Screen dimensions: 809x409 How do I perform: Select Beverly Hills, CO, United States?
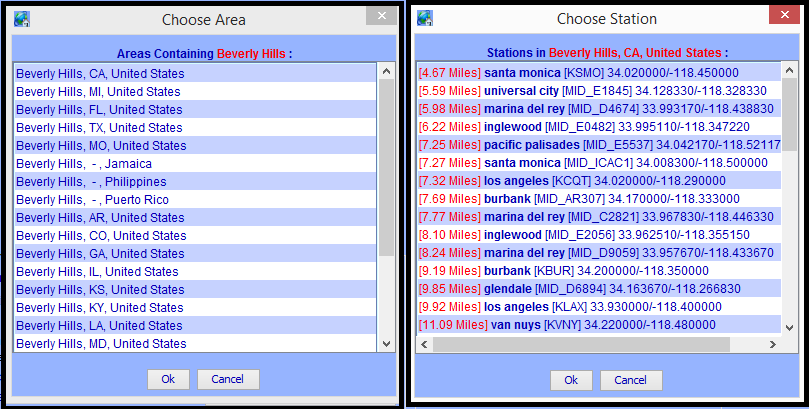196,236
